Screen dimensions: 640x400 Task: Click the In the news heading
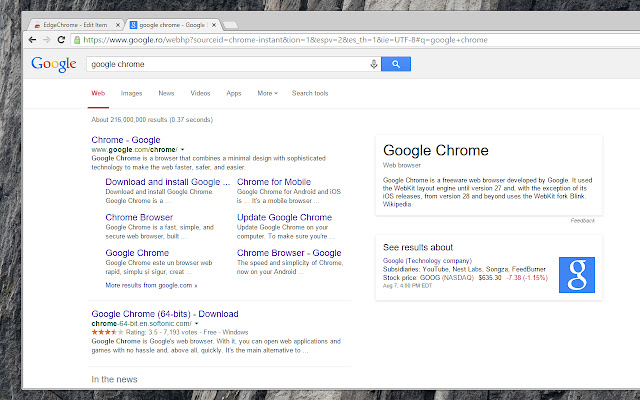(x=114, y=379)
